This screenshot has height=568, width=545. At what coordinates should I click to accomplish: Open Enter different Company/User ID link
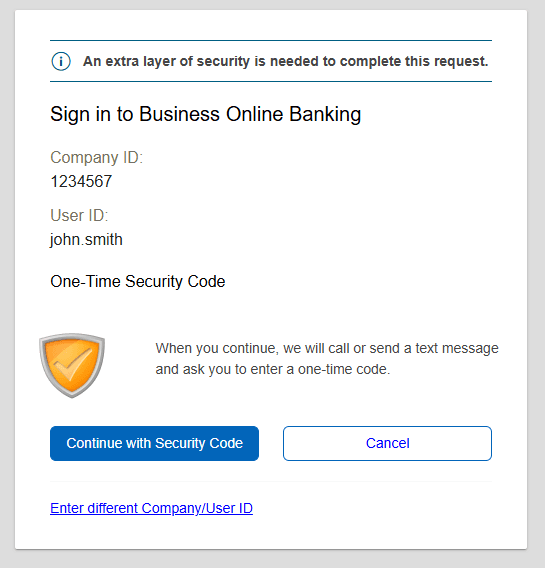(151, 508)
